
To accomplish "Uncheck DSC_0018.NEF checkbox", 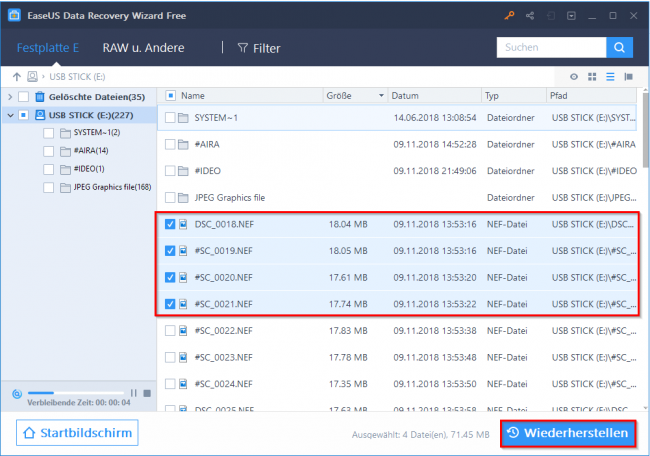I will [170, 224].
